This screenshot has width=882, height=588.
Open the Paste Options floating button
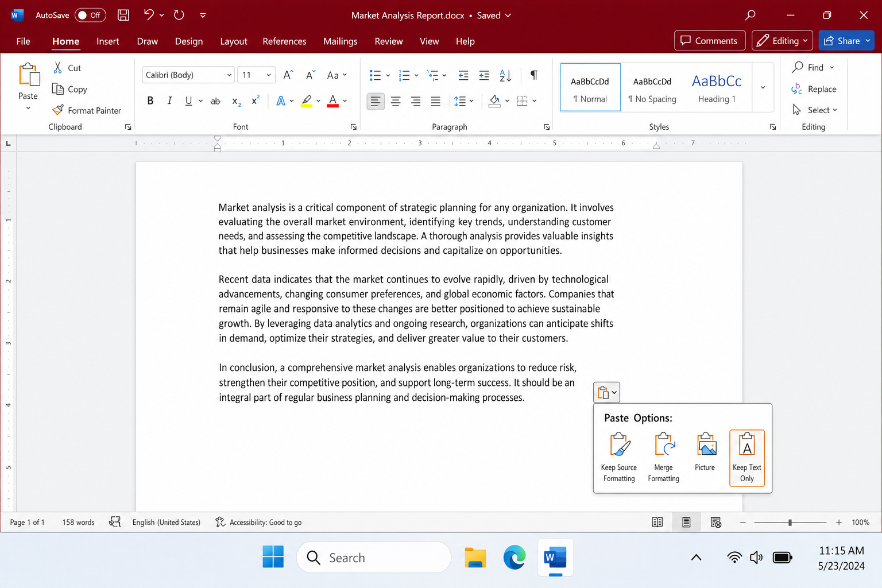pos(606,392)
